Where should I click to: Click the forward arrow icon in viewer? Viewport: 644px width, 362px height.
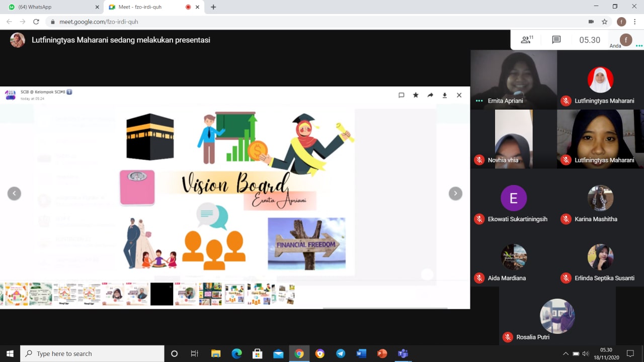click(x=430, y=95)
